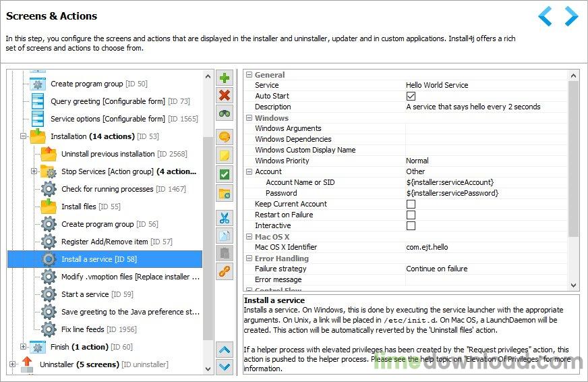Click form icon beside Query greeting
588x382 pixels.
click(x=38, y=101)
